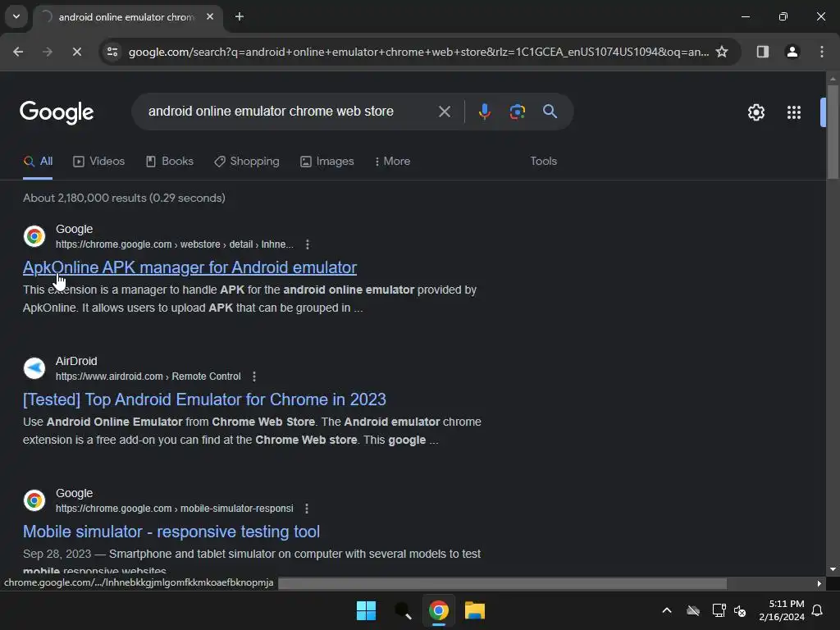Screen dimensions: 840x630
Task: Open the Chrome profile icon
Action: pos(792,52)
